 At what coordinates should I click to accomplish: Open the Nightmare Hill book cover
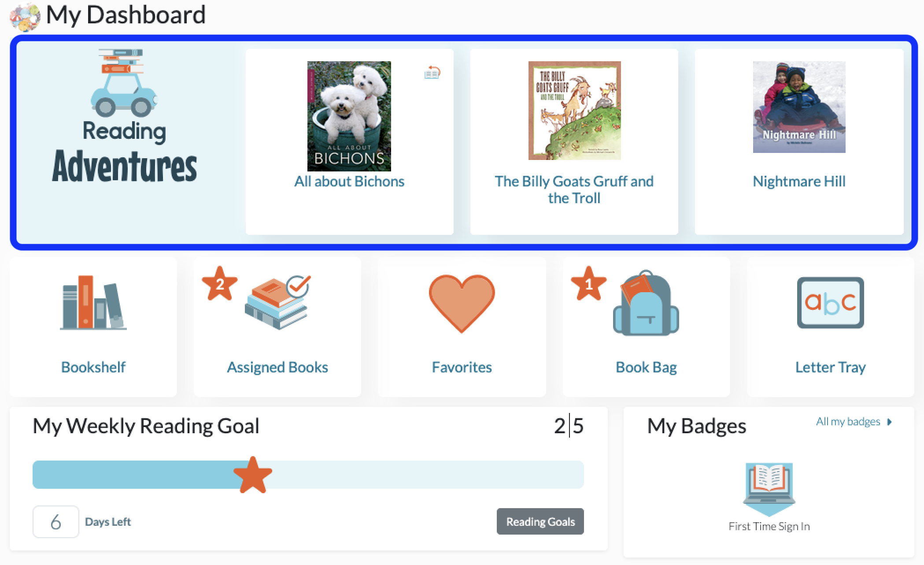pyautogui.click(x=799, y=107)
